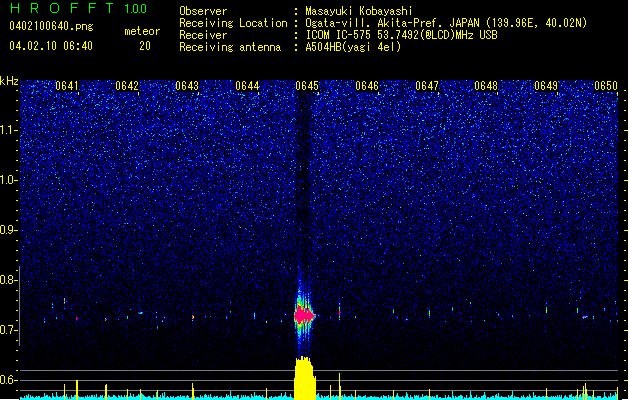Image resolution: width=629 pixels, height=400 pixels.
Task: Click the 0641 time marker
Action: 67,86
